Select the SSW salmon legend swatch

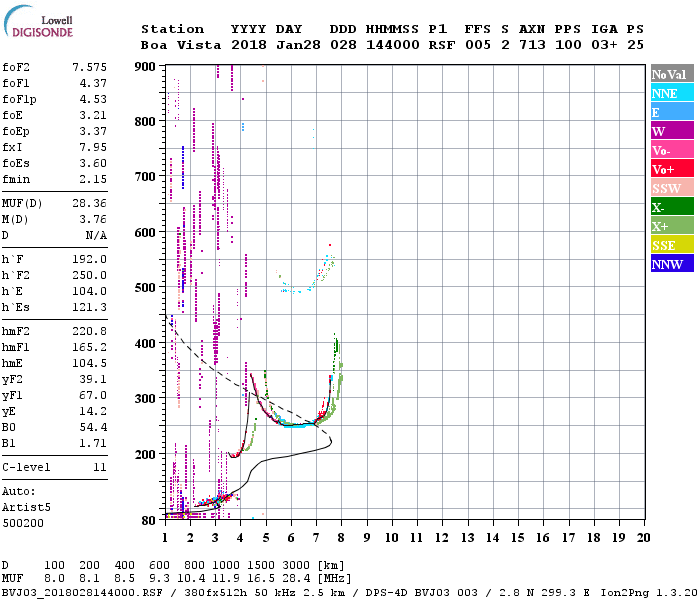(x=672, y=188)
